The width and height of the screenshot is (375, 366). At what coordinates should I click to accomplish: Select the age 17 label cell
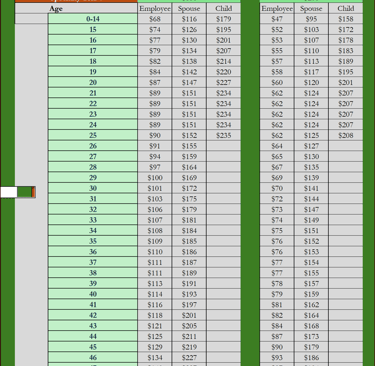93,51
